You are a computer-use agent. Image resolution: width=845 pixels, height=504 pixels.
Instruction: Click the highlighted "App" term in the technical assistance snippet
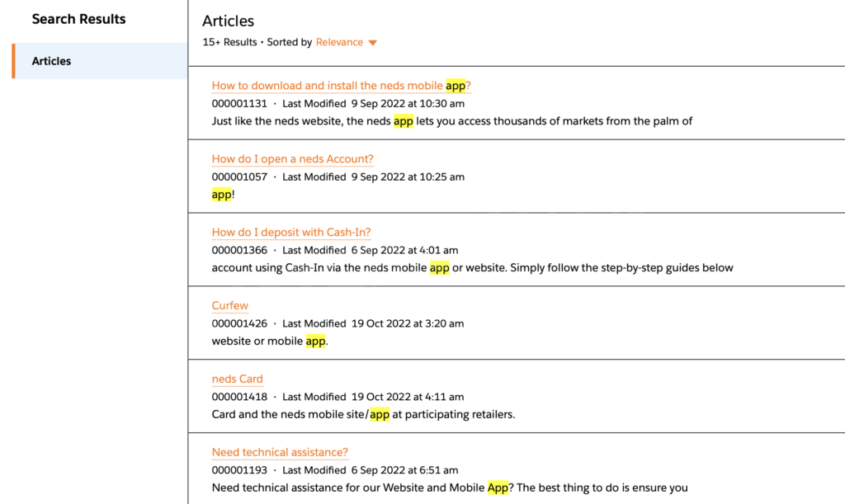pyautogui.click(x=498, y=487)
